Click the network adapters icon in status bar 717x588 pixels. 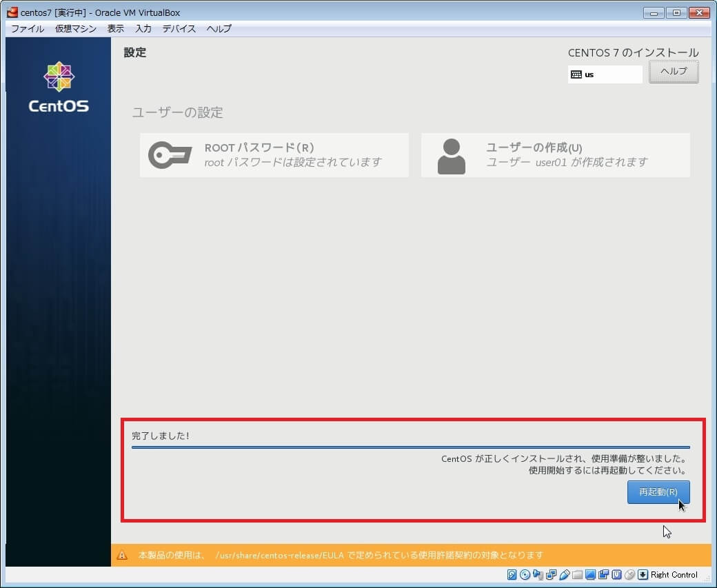(551, 575)
